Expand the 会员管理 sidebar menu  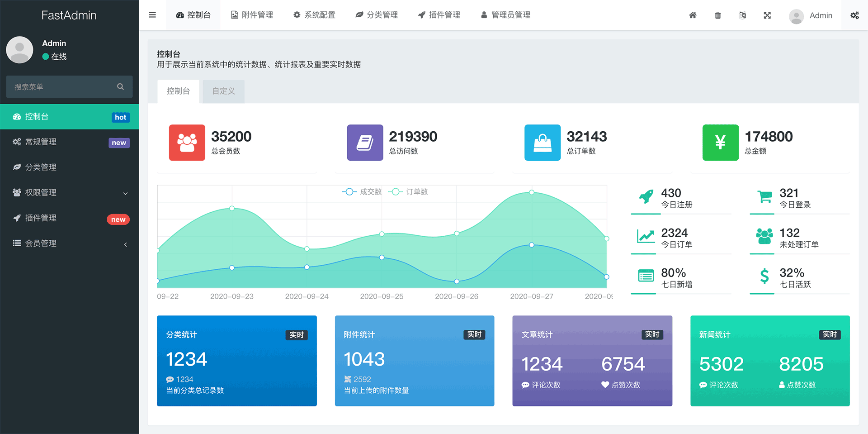click(69, 243)
